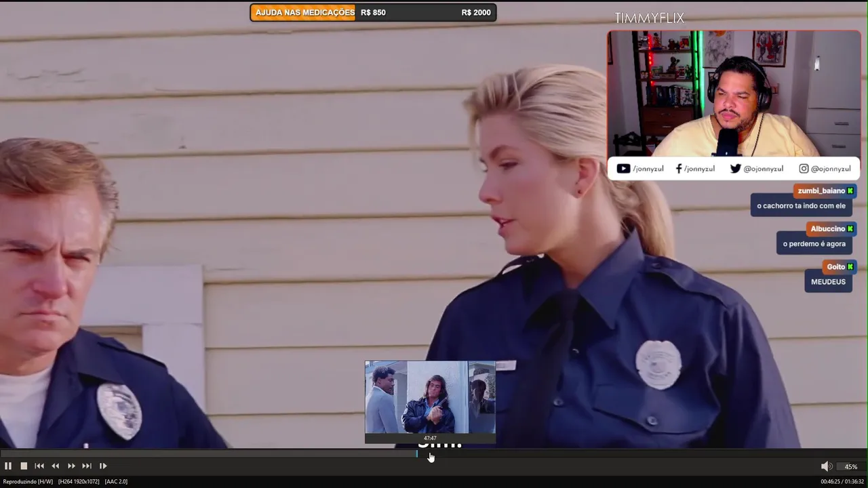Click the Albuccino chat username
Image resolution: width=868 pixels, height=488 pixels.
(827, 229)
